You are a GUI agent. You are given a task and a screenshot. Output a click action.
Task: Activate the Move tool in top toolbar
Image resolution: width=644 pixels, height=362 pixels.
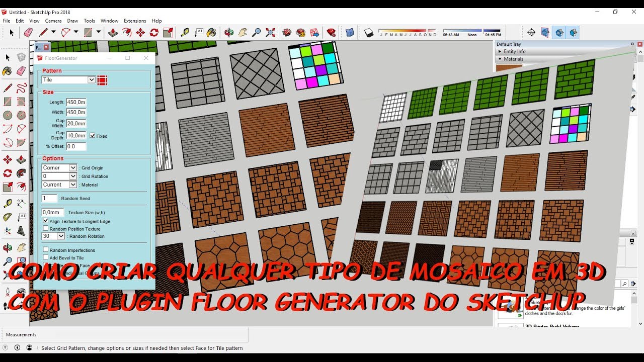point(140,33)
